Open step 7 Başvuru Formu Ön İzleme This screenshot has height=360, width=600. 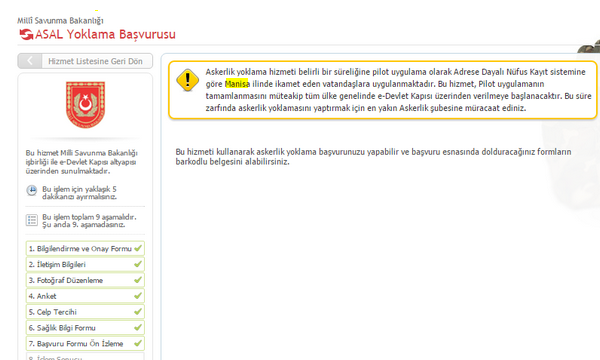click(85, 344)
